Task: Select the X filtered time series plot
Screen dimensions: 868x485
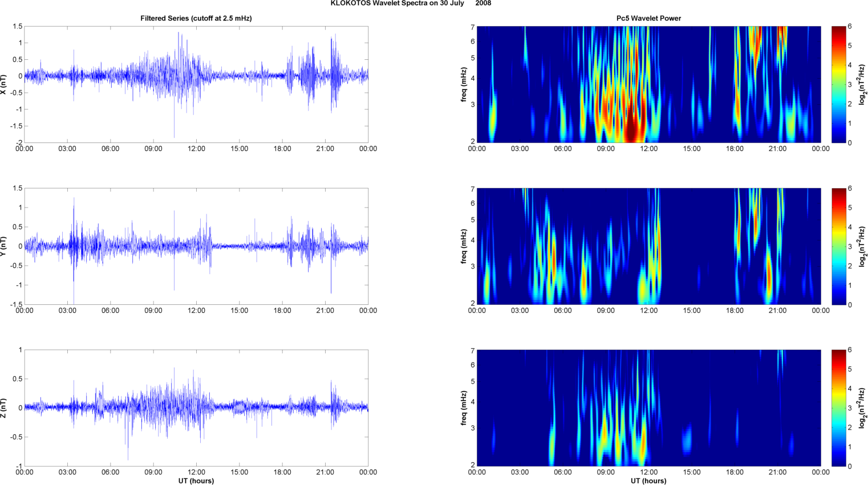Action: point(196,84)
